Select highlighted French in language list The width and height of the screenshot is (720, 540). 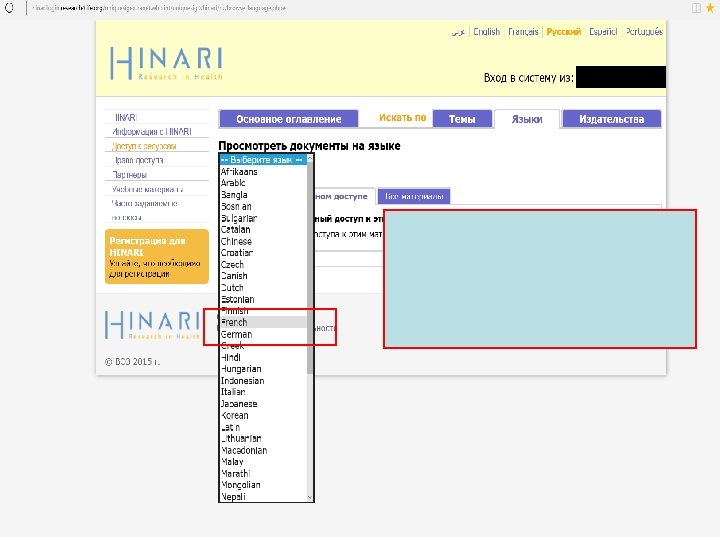coord(263,322)
